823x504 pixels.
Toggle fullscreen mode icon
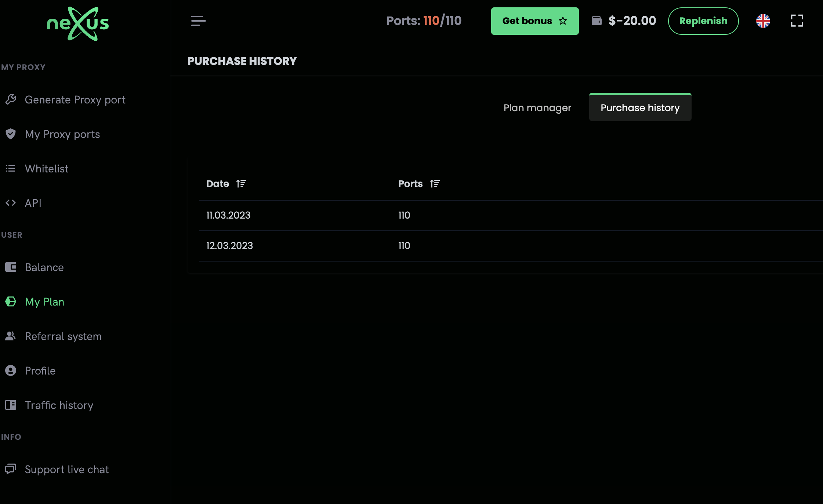797,21
